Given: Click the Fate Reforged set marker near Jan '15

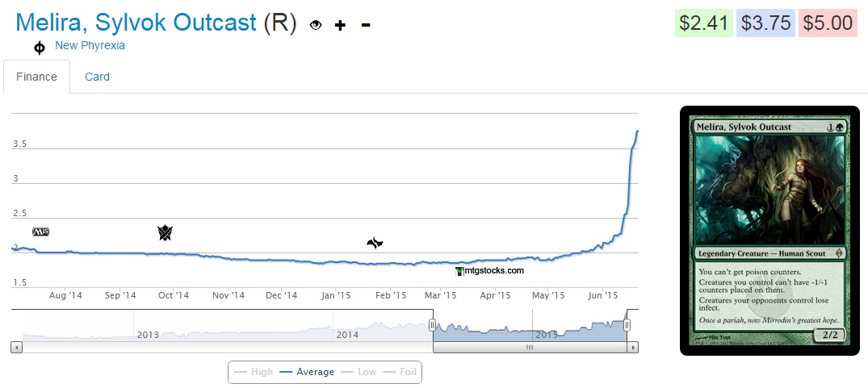Looking at the screenshot, I should coord(375,242).
